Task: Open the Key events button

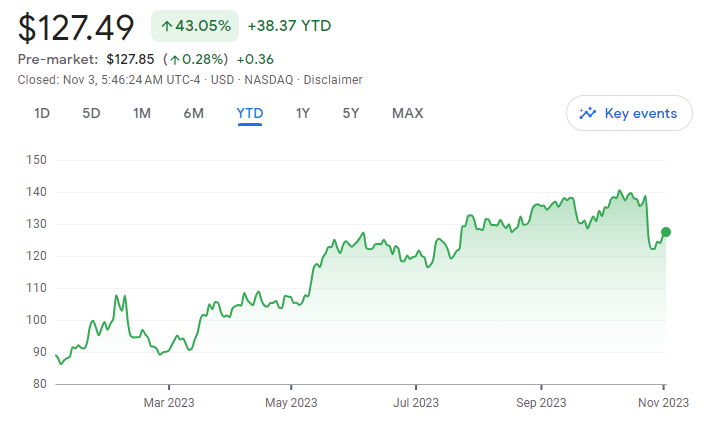Action: pos(629,113)
